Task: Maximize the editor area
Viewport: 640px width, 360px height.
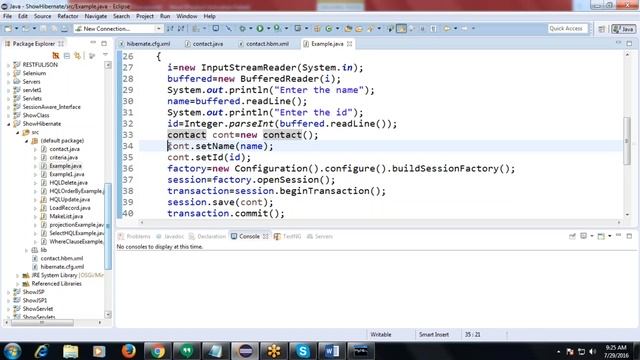Action: [x=629, y=43]
